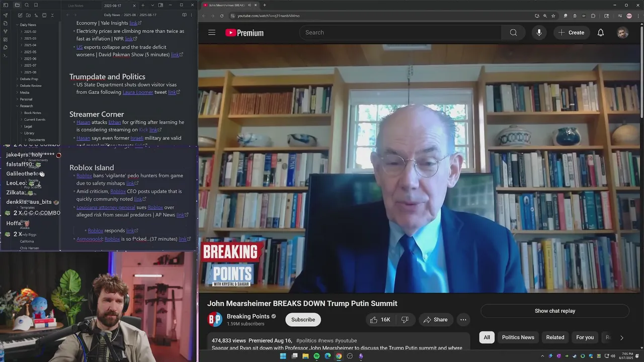The height and width of the screenshot is (362, 644).
Task: Select the 2025-08-17 tab in Obsidian
Action: pos(113,6)
